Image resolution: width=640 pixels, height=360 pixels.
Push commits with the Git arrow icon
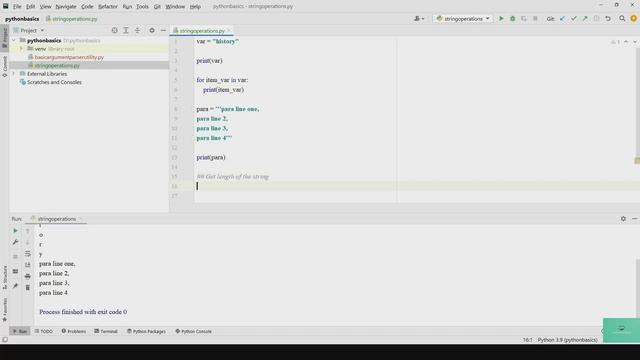(585, 19)
